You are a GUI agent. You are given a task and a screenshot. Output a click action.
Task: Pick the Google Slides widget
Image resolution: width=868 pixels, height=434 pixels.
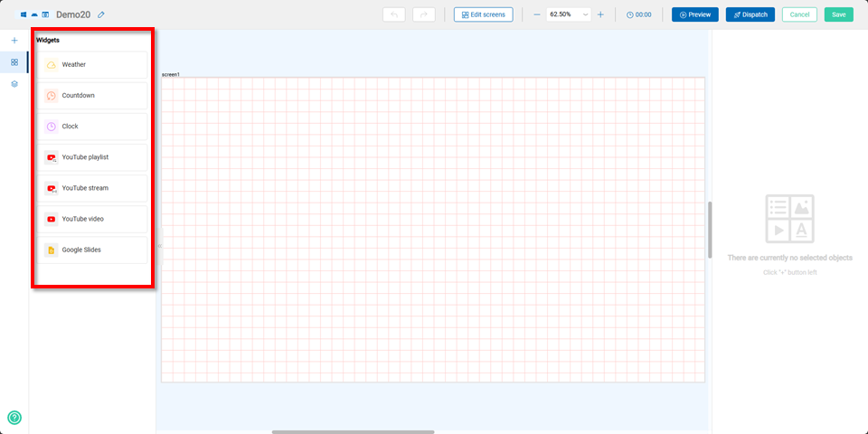point(92,250)
